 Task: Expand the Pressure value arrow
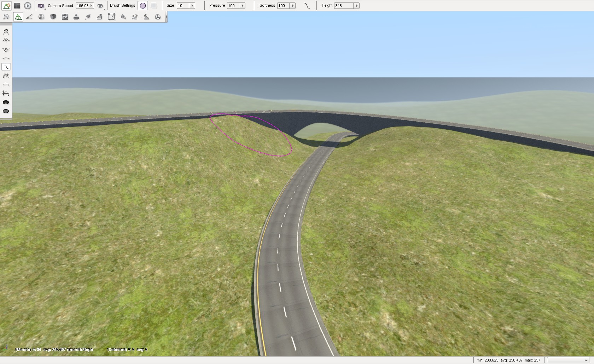[242, 6]
